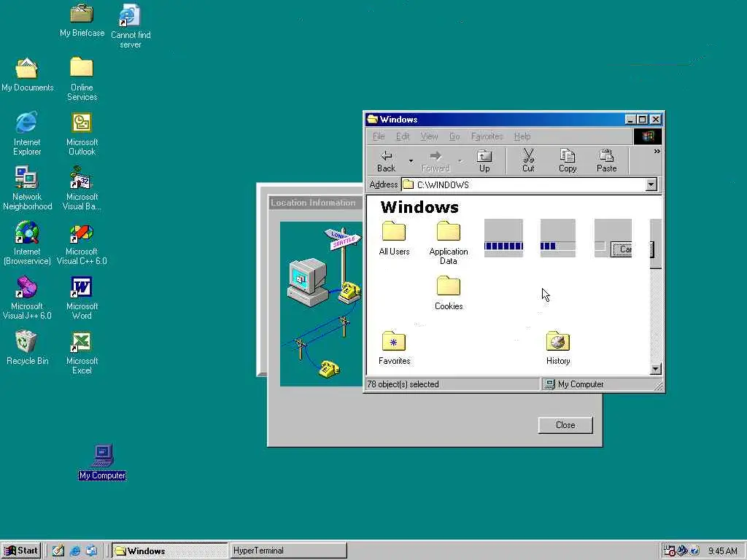The image size is (747, 560).
Task: Click the Location Information title bar
Action: (x=315, y=203)
